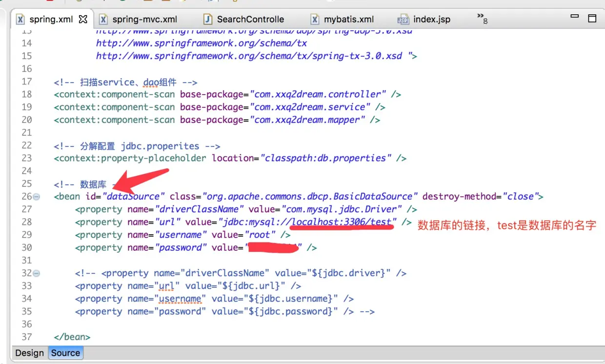Open the SearchController Java tab

tap(250, 20)
